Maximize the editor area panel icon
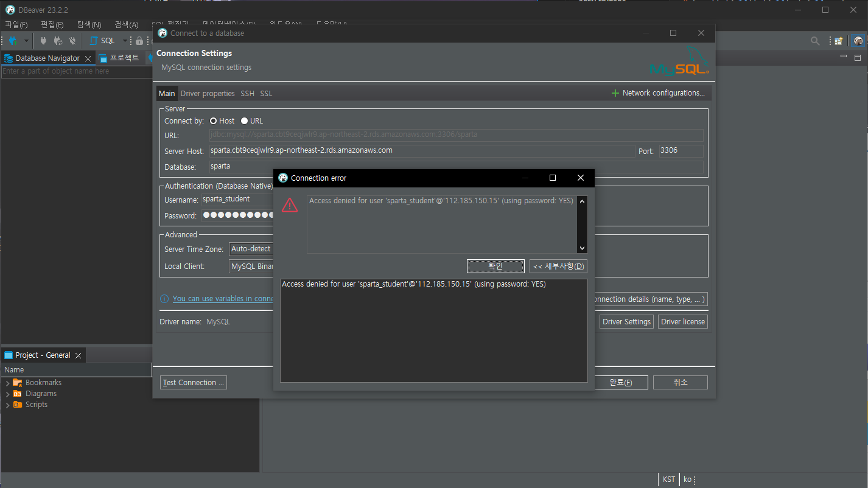The width and height of the screenshot is (868, 488). tap(858, 57)
